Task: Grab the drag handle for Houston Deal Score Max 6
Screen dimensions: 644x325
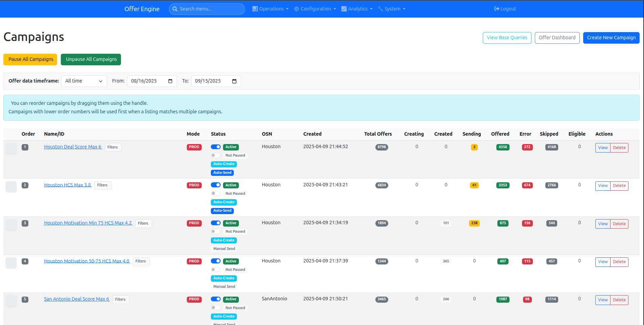Action: (x=11, y=148)
